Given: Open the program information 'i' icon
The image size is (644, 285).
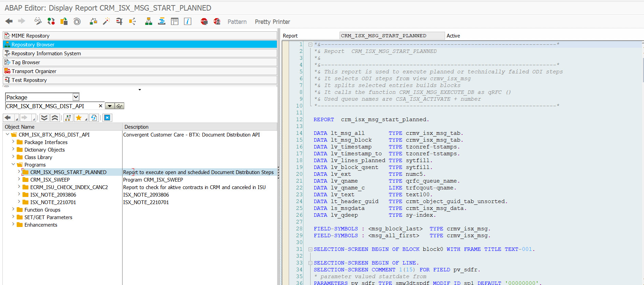Looking at the screenshot, I should pyautogui.click(x=187, y=22).
